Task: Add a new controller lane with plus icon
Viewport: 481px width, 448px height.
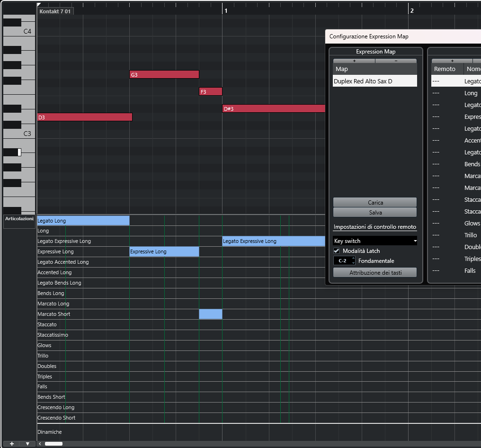Action: pyautogui.click(x=12, y=444)
